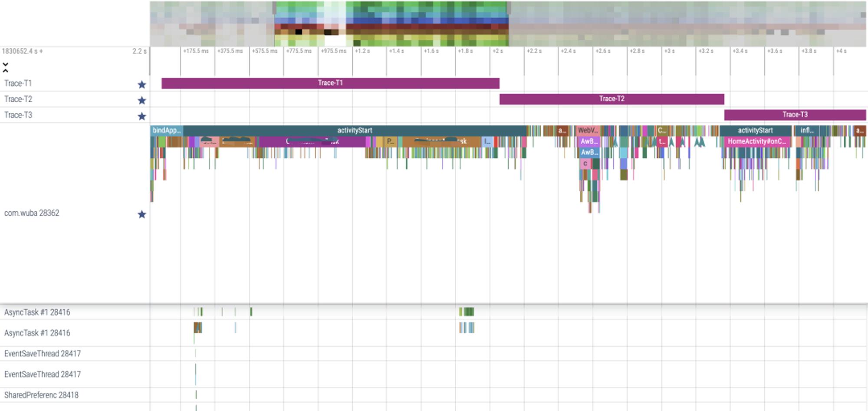Select the bindApp... slice

coord(167,130)
